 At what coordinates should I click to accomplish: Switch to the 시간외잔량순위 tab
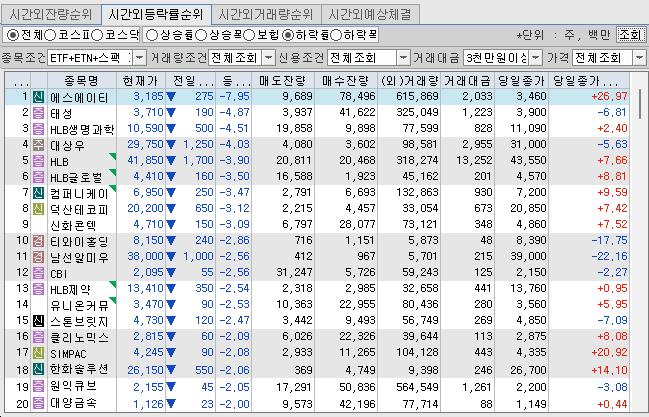(51, 15)
